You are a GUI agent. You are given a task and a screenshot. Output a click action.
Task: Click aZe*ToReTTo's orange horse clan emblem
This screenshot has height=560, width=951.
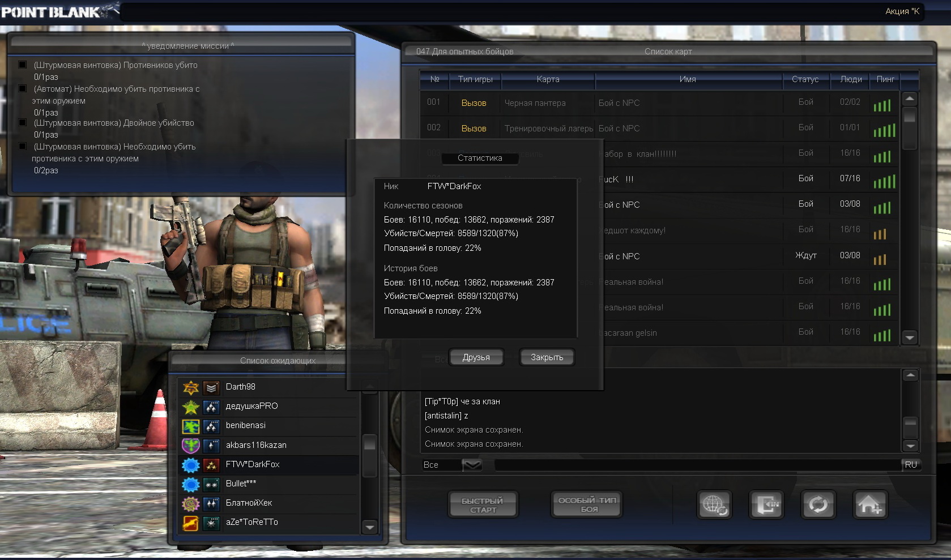click(x=191, y=523)
